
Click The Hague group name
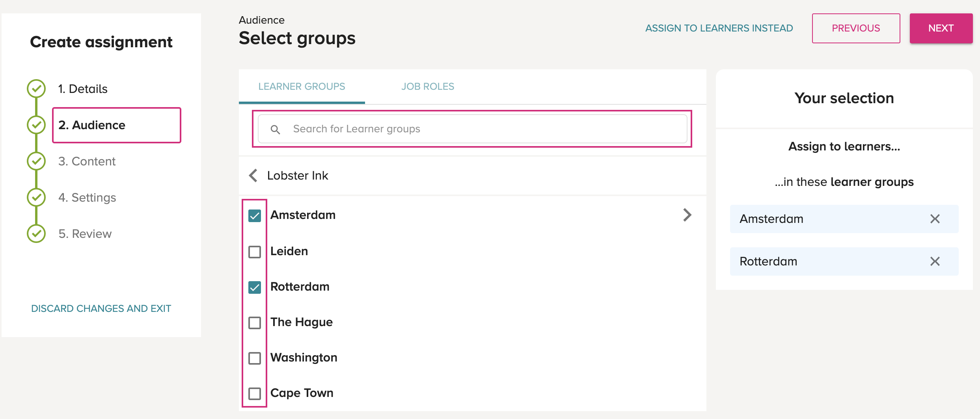(x=302, y=322)
